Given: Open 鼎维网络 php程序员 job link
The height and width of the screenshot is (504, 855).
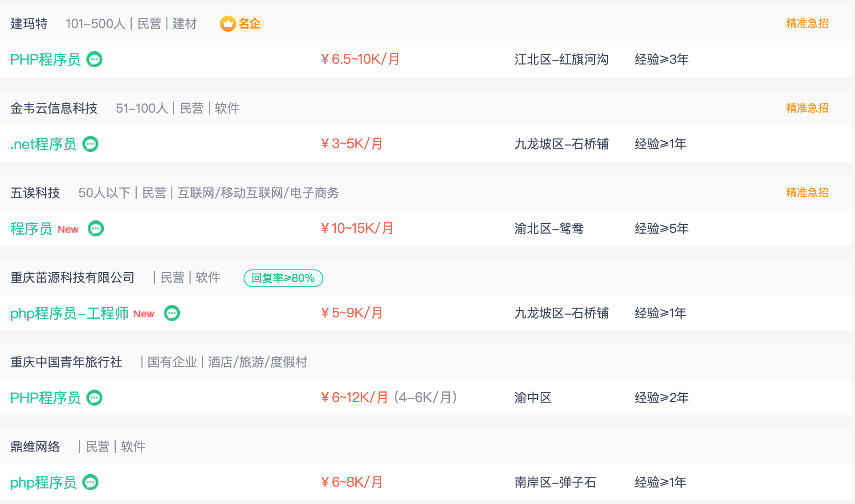Looking at the screenshot, I should [x=44, y=482].
